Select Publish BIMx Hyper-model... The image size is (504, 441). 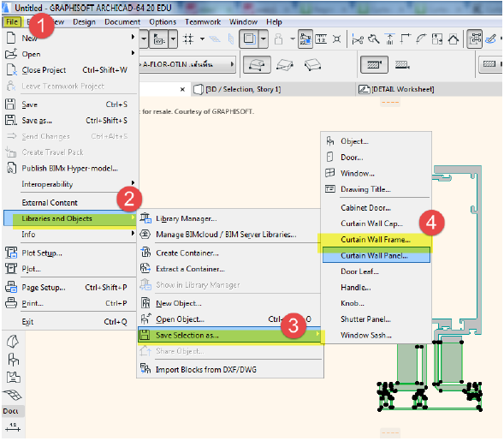tap(70, 168)
